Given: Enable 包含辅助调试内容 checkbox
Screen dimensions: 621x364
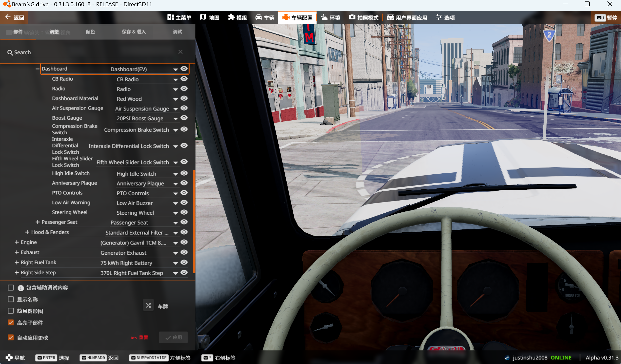Looking at the screenshot, I should click(11, 287).
